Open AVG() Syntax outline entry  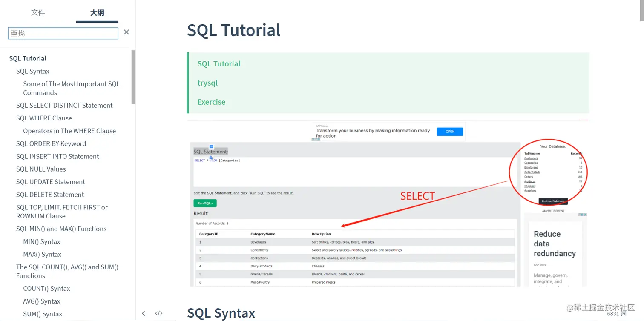click(x=42, y=301)
